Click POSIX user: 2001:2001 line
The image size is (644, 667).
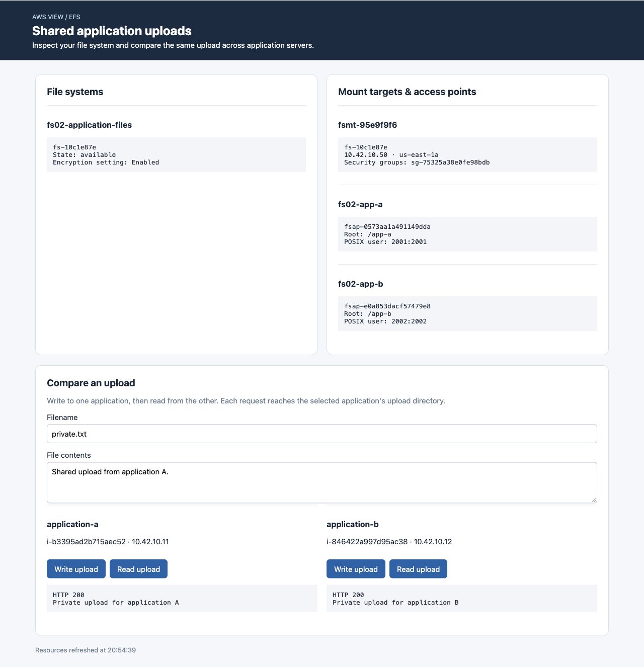pyautogui.click(x=385, y=242)
